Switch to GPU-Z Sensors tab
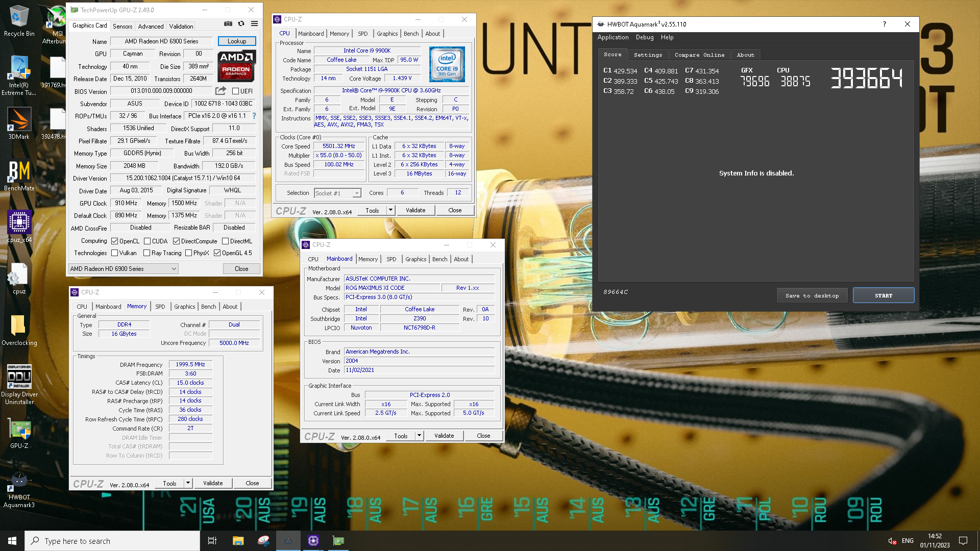This screenshot has height=551, width=980. [x=122, y=26]
